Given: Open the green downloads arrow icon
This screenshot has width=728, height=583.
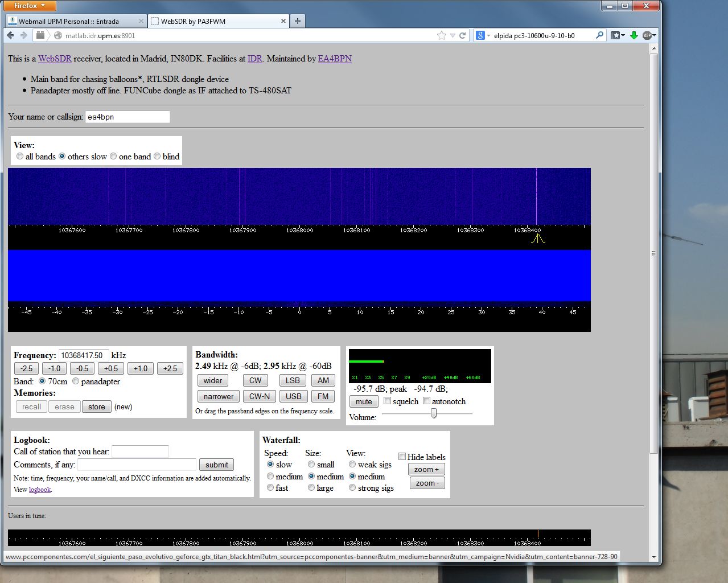Looking at the screenshot, I should [634, 35].
